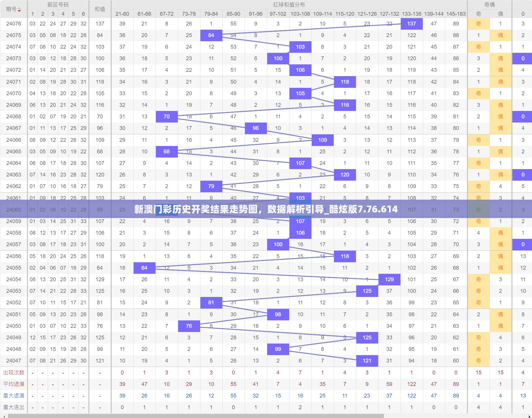Click issue number 24063
The width and height of the screenshot is (532, 418).
14,175
